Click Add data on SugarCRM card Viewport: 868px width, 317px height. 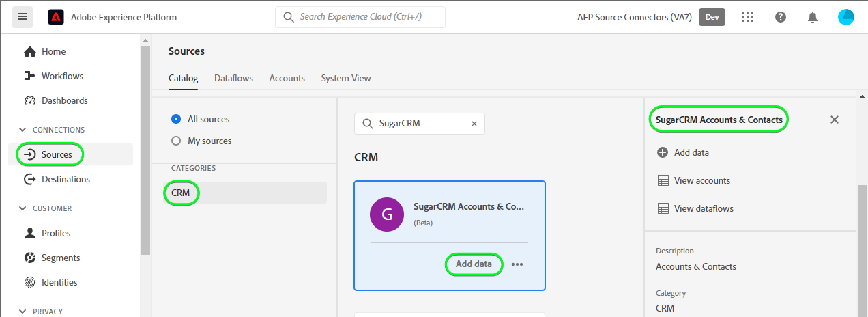(474, 264)
